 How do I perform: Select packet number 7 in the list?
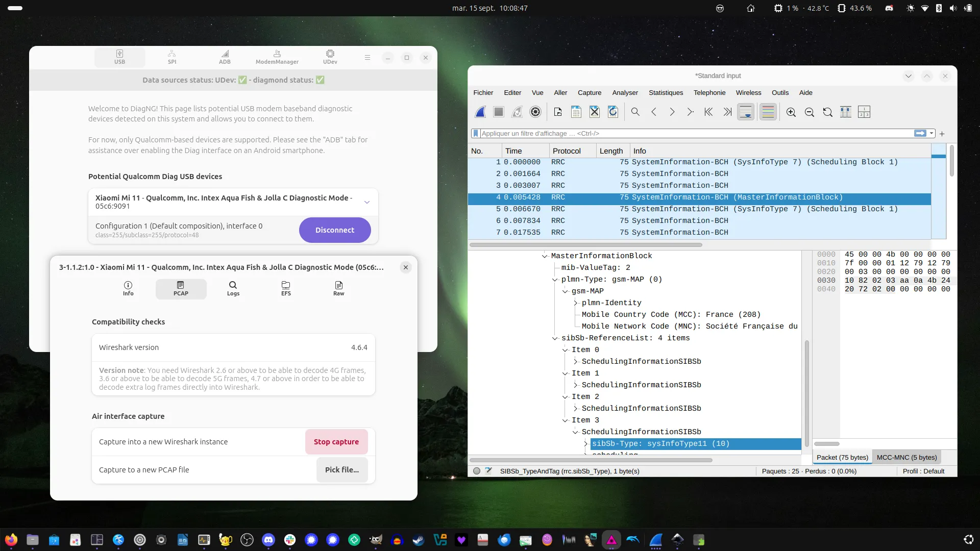(699, 233)
